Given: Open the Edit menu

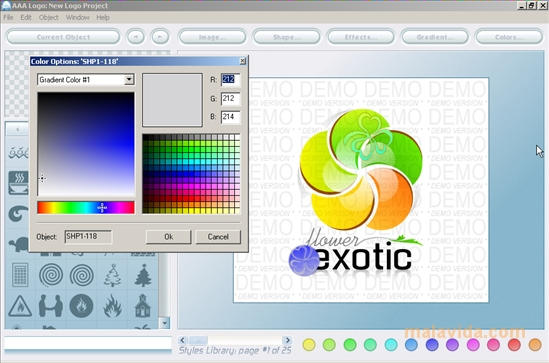Looking at the screenshot, I should pyautogui.click(x=26, y=17).
